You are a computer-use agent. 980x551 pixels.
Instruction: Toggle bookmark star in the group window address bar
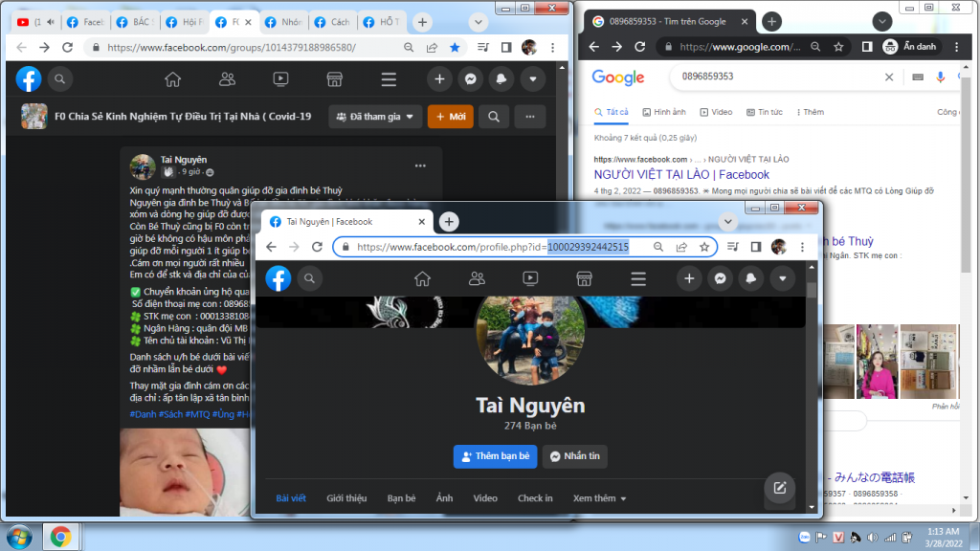(x=455, y=47)
